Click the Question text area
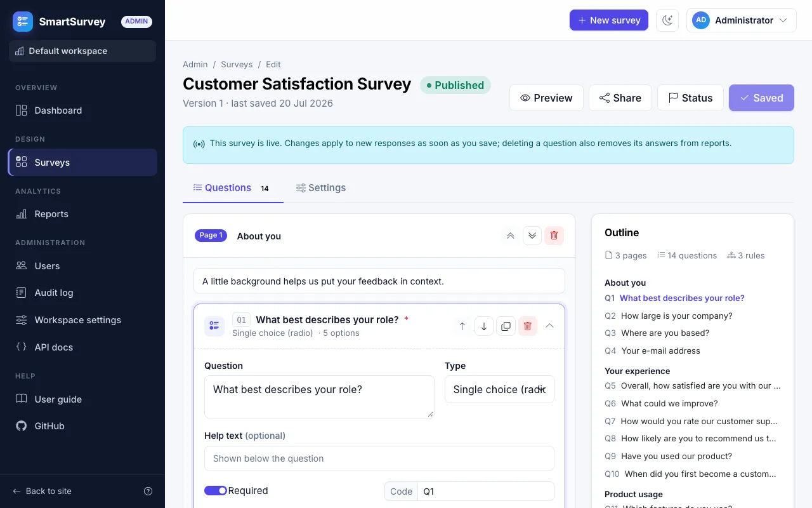The width and height of the screenshot is (812, 508). 319,397
